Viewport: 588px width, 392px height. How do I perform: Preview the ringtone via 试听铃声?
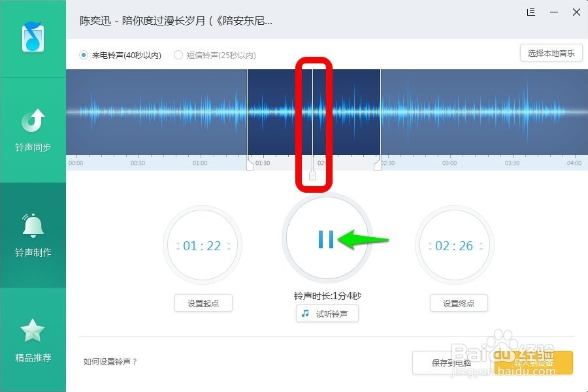(327, 314)
